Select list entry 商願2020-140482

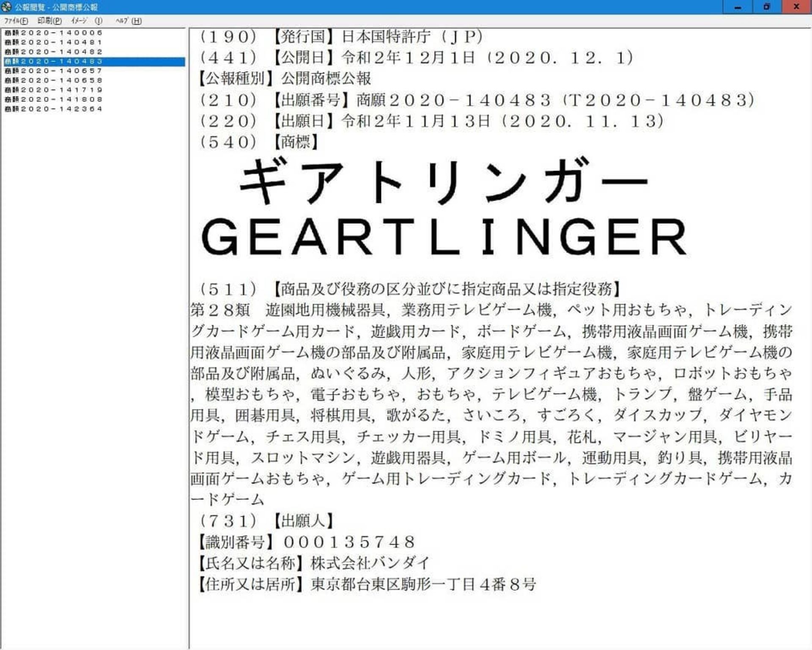53,52
